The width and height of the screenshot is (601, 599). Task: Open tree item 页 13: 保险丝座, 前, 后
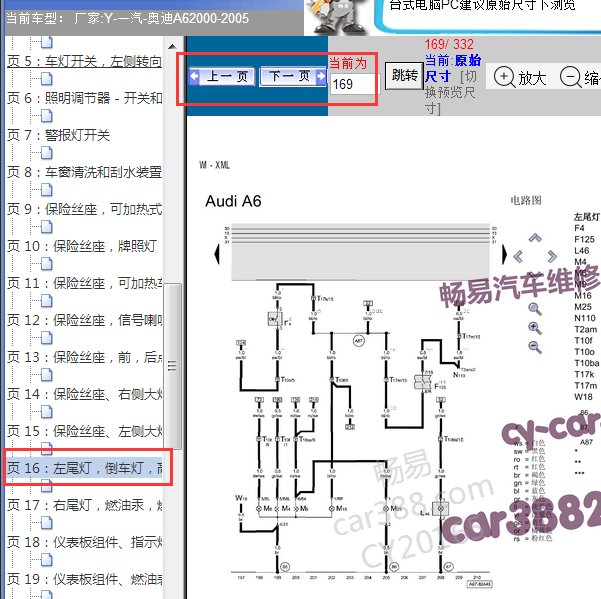tap(84, 357)
